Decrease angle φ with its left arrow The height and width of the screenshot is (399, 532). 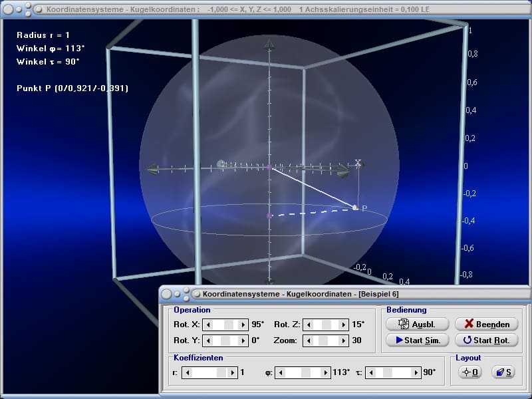(281, 372)
